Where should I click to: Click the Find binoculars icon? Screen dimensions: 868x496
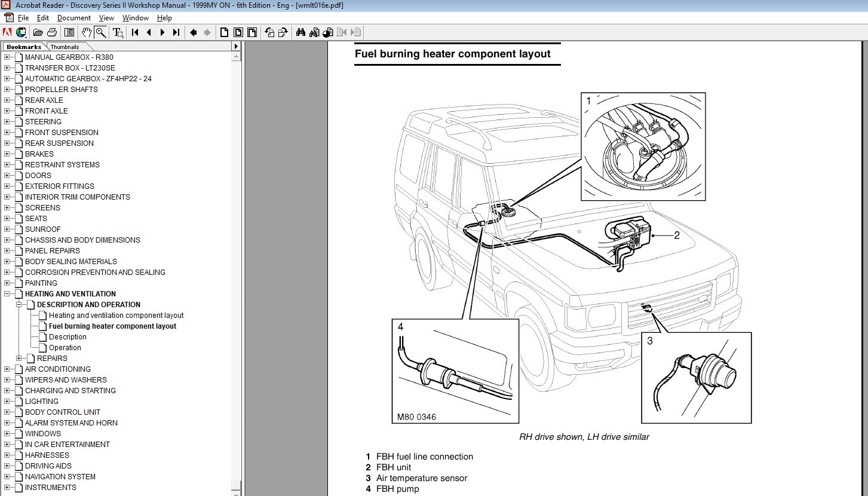tap(300, 32)
